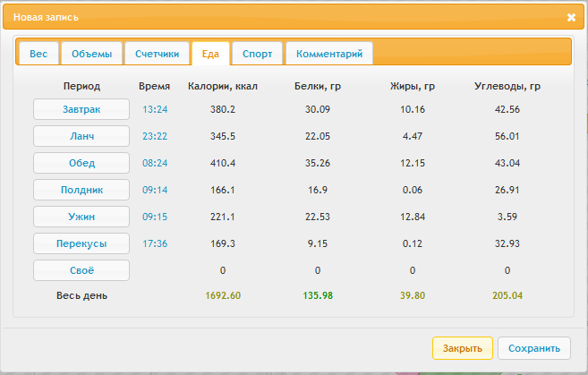Open the Ланч meal button

click(81, 136)
